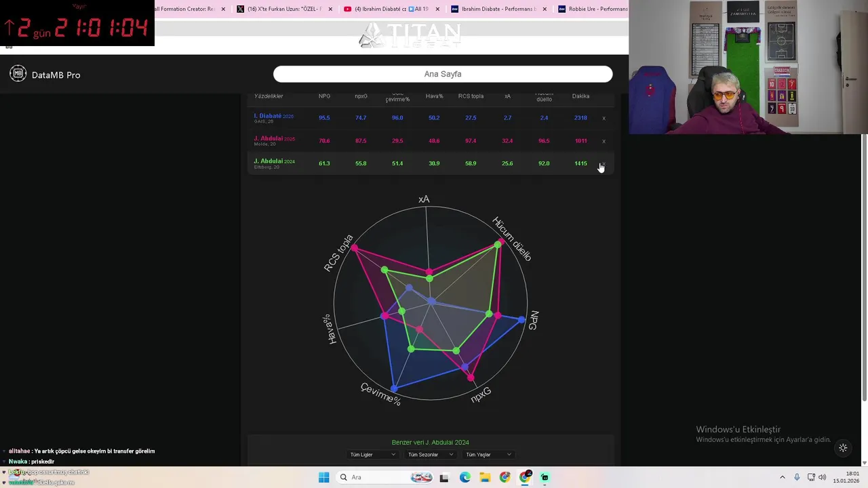Click the Dakika column header
868x488 pixels.
tap(580, 96)
